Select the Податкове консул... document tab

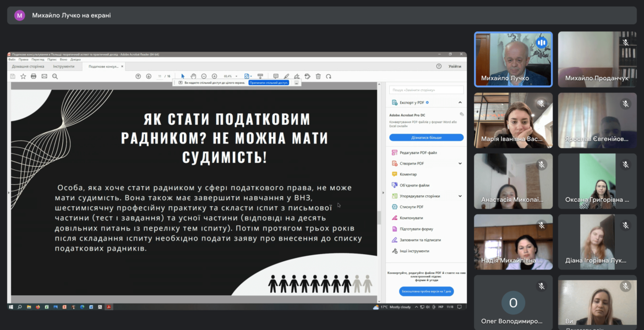pos(103,66)
